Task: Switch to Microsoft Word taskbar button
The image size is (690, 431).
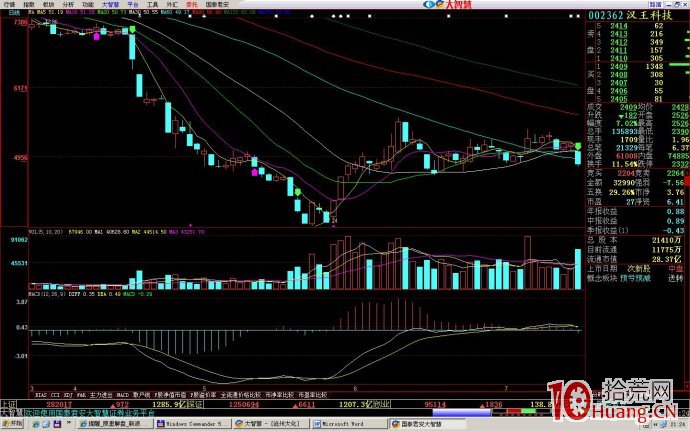Action: (349, 424)
